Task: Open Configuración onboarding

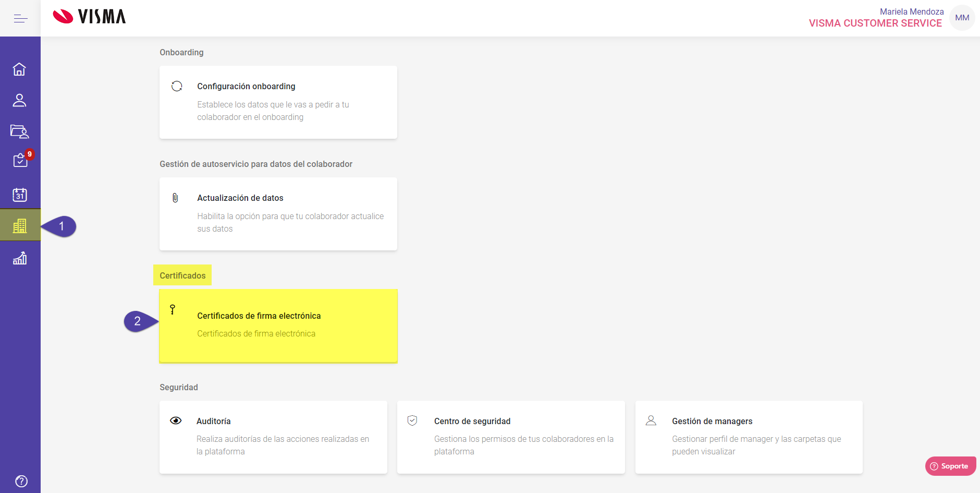Action: click(x=278, y=102)
